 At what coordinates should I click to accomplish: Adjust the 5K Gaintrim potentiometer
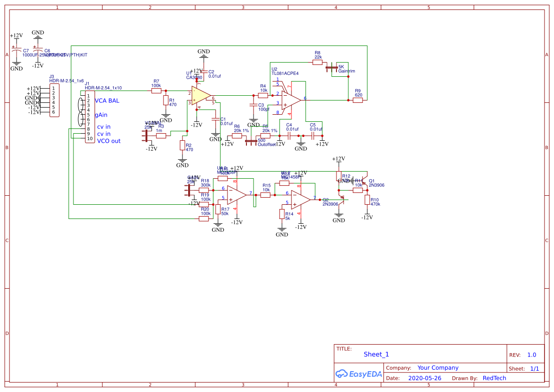pos(331,67)
